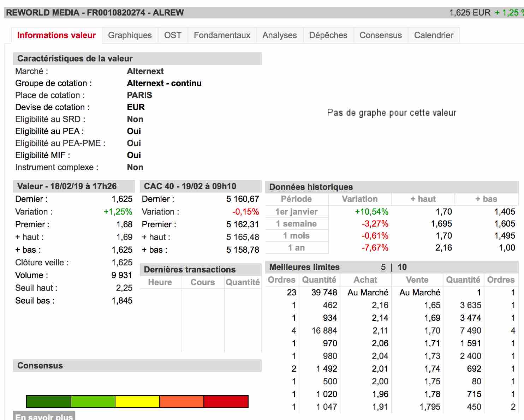Click the Seuil haut value 2,25
Viewport: 524px width, 420px height.
[x=124, y=288]
